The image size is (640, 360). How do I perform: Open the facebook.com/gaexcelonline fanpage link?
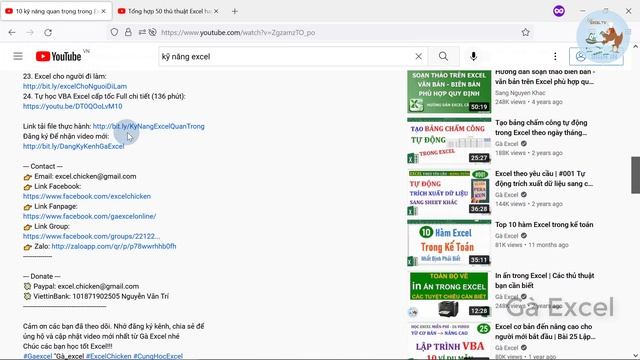click(x=89, y=216)
